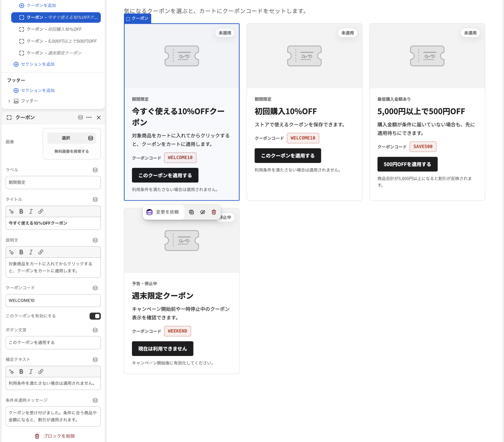The height and width of the screenshot is (442, 504).
Task: Close the クーポン settings panel
Action: 99,117
